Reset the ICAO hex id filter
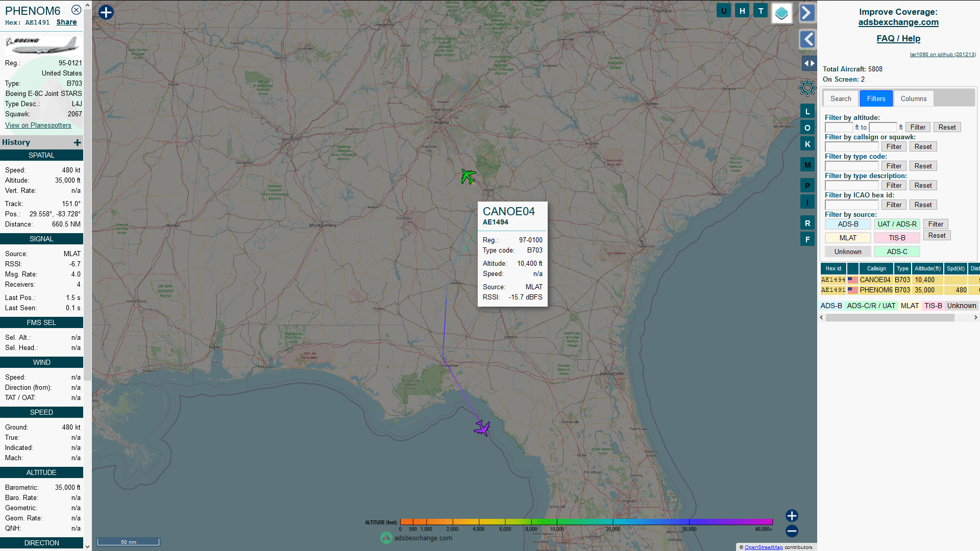Screen dimensions: 980x551 [x=923, y=205]
